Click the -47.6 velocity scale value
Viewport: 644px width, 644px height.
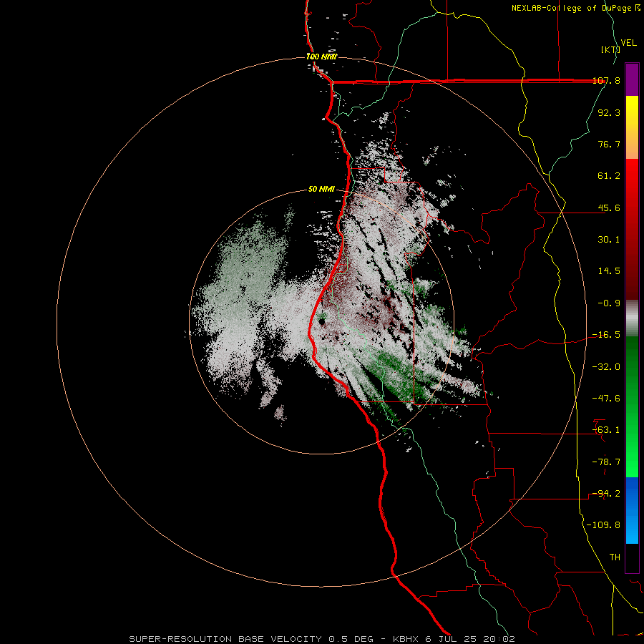[606, 399]
